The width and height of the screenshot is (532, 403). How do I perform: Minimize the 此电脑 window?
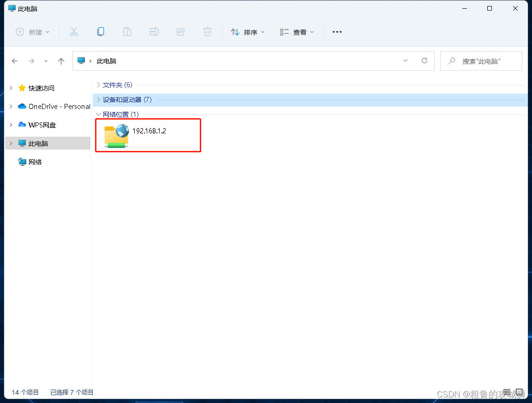465,8
